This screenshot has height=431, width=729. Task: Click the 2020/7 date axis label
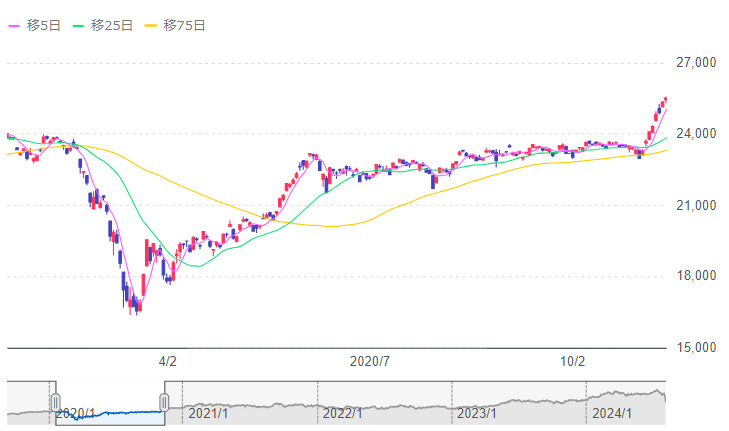pos(371,361)
